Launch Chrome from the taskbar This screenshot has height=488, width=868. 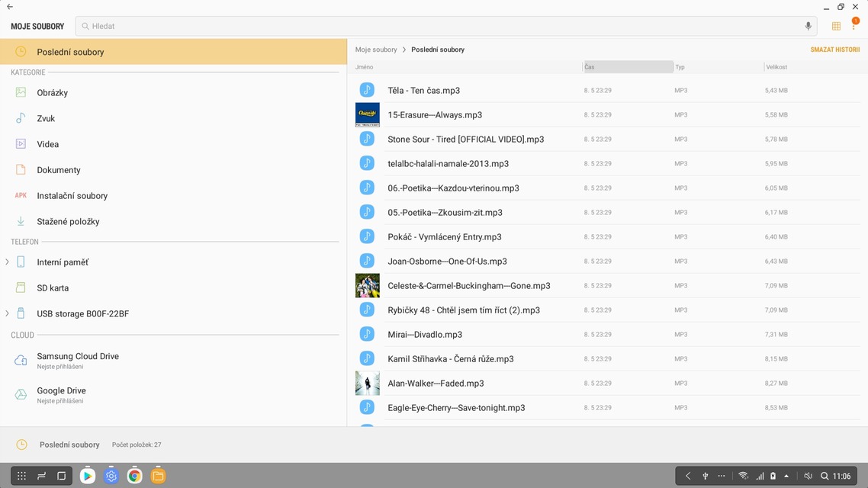(x=135, y=476)
